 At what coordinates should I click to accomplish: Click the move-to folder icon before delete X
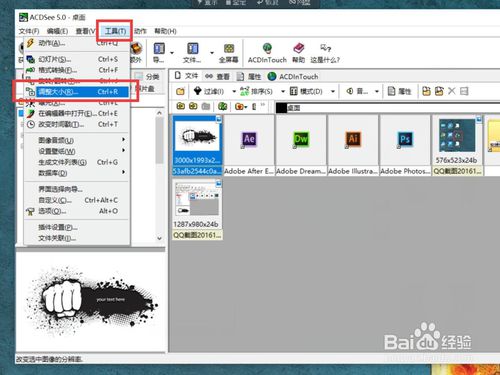(x=439, y=91)
